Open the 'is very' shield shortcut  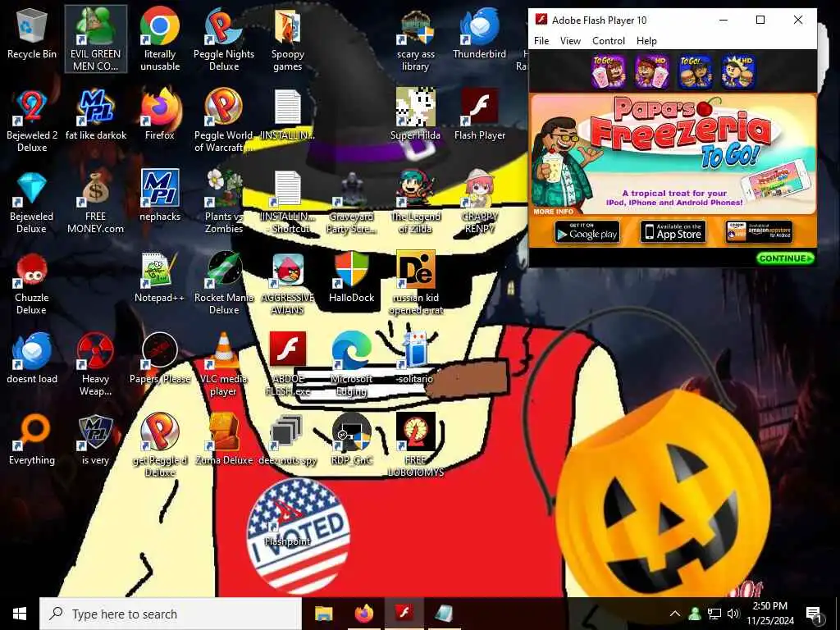(96, 441)
